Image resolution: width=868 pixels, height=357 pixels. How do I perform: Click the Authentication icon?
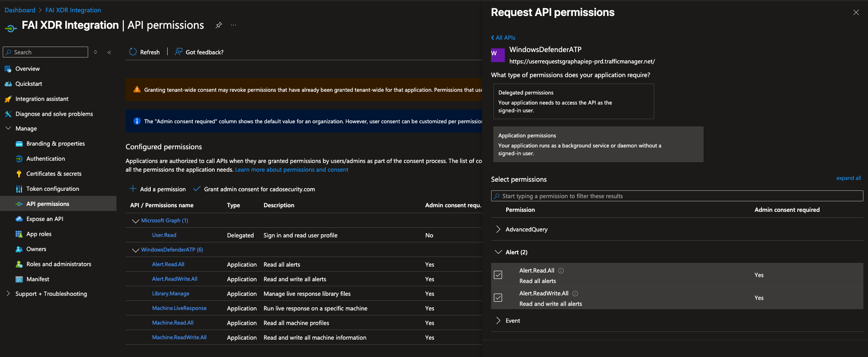(19, 159)
